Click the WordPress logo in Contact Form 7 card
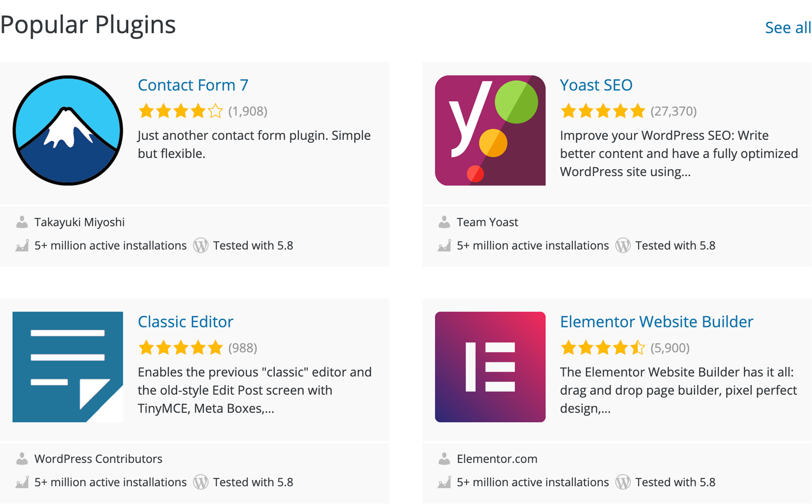 (x=200, y=246)
